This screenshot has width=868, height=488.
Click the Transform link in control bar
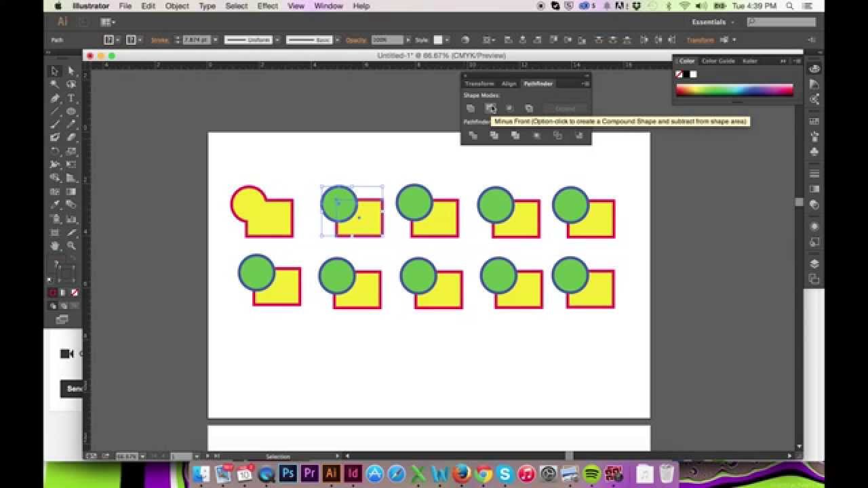click(700, 40)
